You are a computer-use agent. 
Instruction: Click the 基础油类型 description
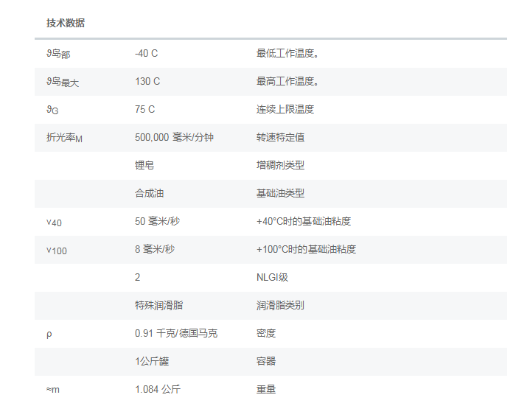280,193
